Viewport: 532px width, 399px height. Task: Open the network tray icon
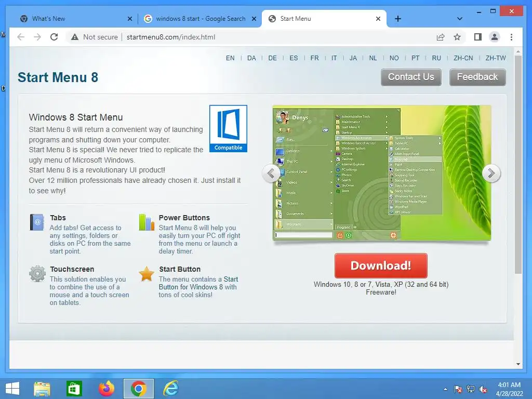471,389
